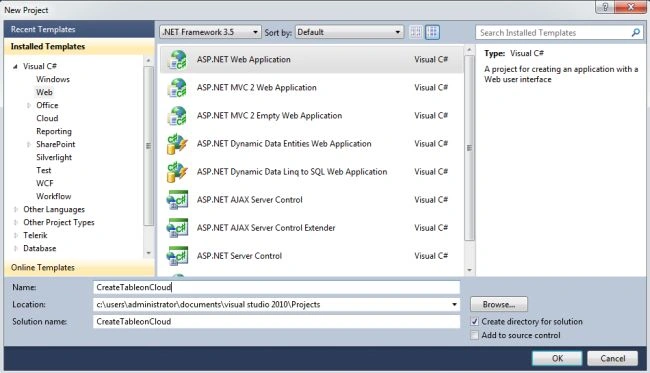
Task: Open the Sort by Default dropdown
Action: [x=349, y=32]
